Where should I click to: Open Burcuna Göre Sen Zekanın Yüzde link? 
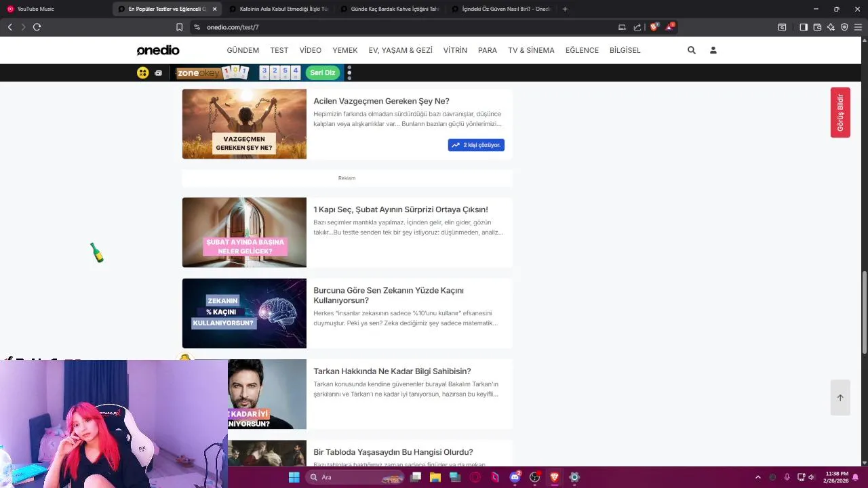pyautogui.click(x=389, y=296)
